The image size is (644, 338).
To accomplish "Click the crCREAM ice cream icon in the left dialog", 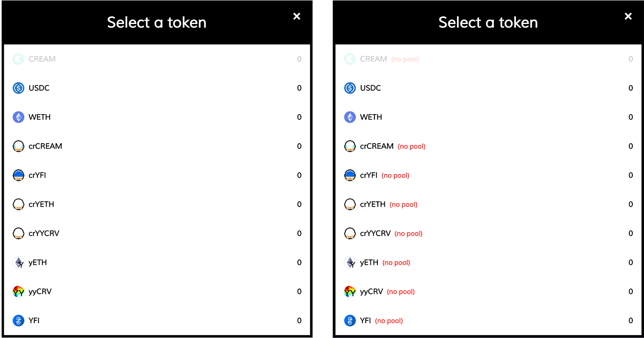I will coord(19,146).
